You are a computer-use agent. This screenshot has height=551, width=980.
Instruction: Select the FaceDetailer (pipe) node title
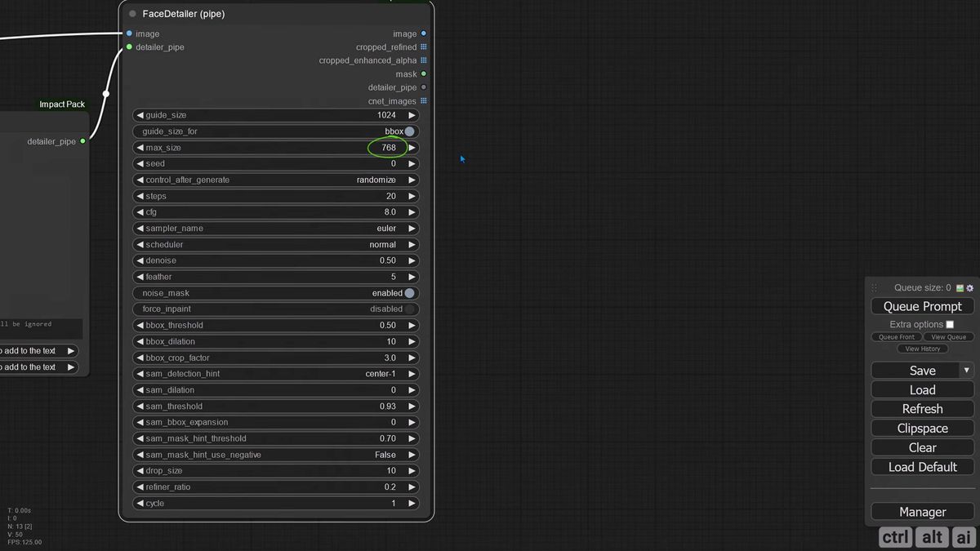click(184, 14)
